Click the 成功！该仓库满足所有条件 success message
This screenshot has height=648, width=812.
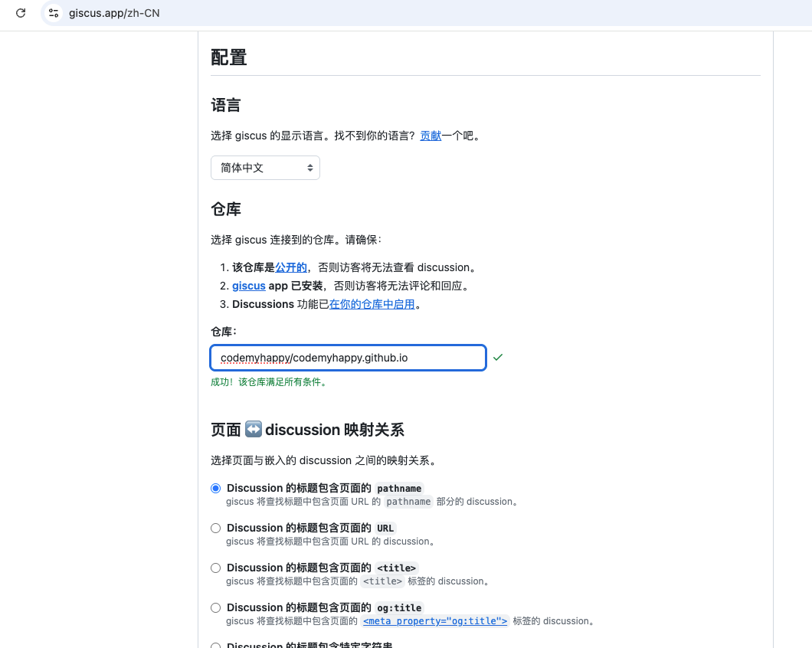(269, 382)
